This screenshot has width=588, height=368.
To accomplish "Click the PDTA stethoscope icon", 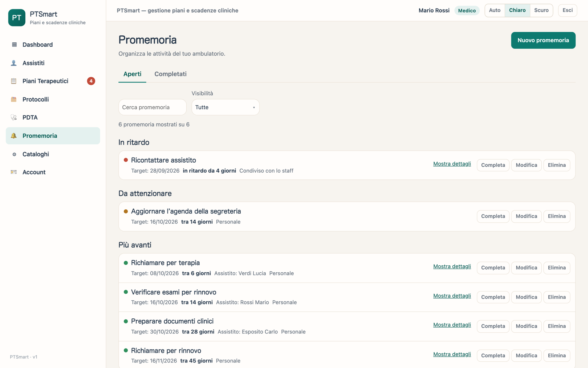I will click(x=14, y=117).
